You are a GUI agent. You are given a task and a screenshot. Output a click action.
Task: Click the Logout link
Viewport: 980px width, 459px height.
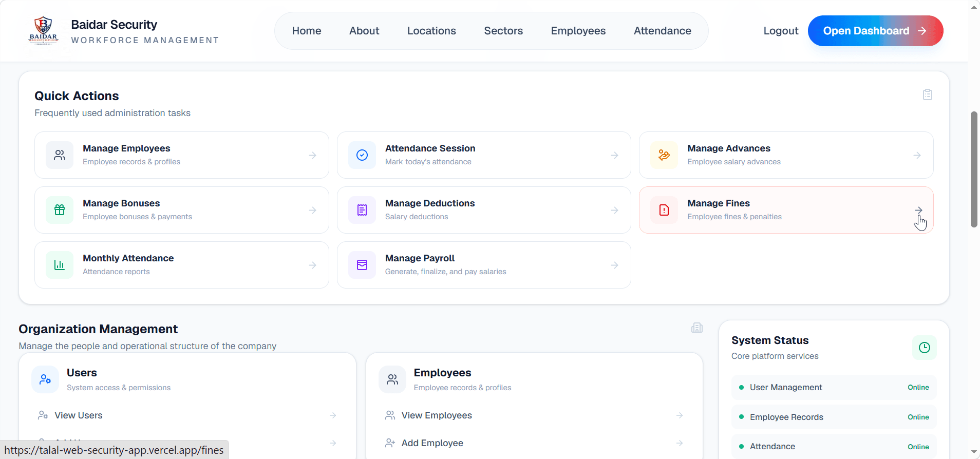(x=781, y=31)
